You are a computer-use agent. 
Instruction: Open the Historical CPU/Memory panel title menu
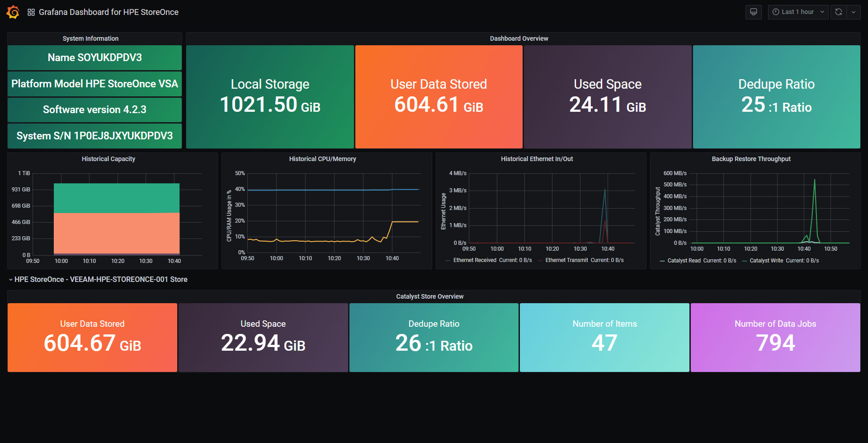point(323,159)
